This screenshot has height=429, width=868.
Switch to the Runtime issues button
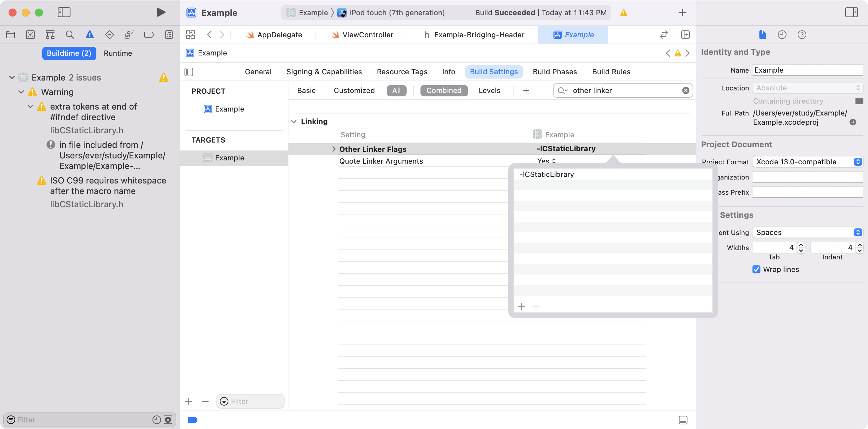click(117, 53)
